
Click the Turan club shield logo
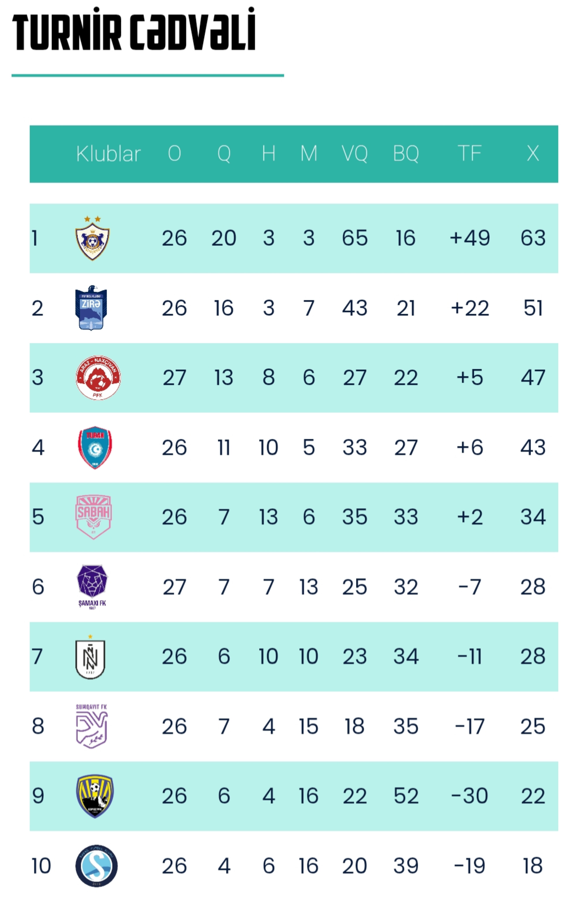(x=95, y=447)
